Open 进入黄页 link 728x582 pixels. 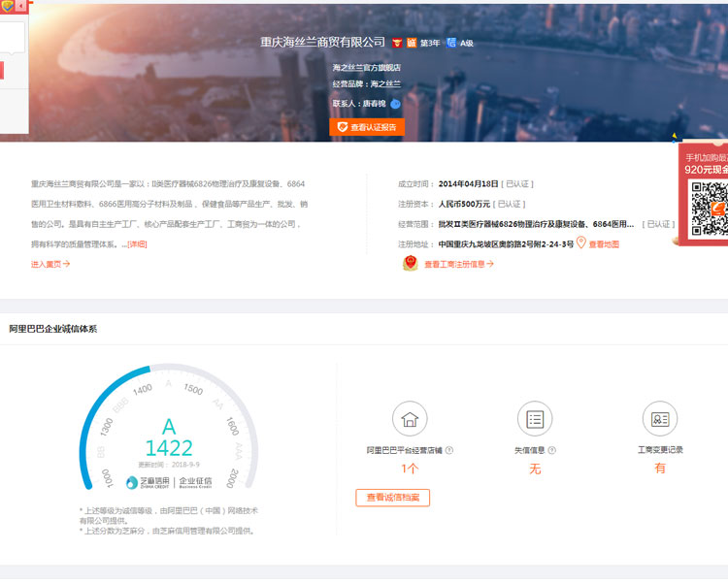[x=50, y=263]
